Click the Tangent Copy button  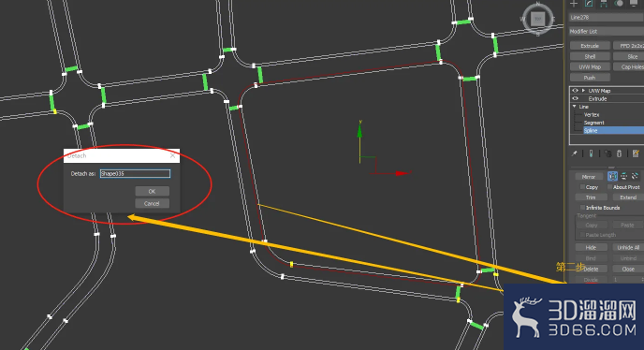click(591, 226)
